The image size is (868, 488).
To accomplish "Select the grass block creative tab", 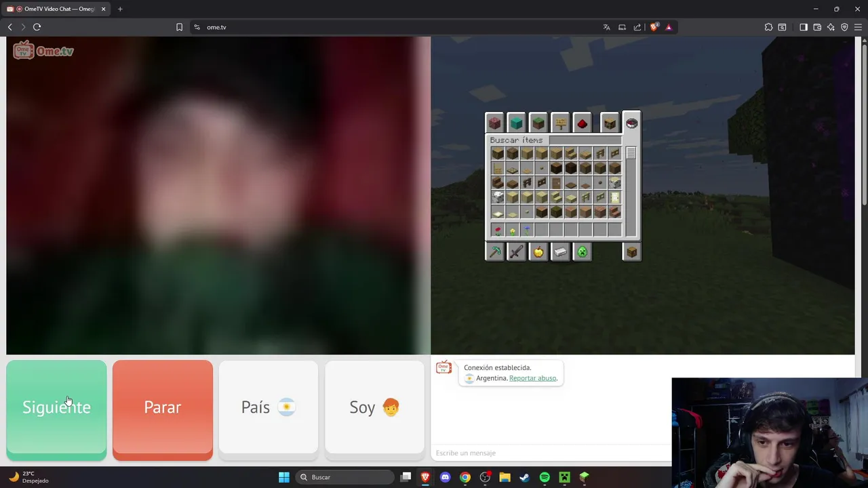I will coord(538,123).
